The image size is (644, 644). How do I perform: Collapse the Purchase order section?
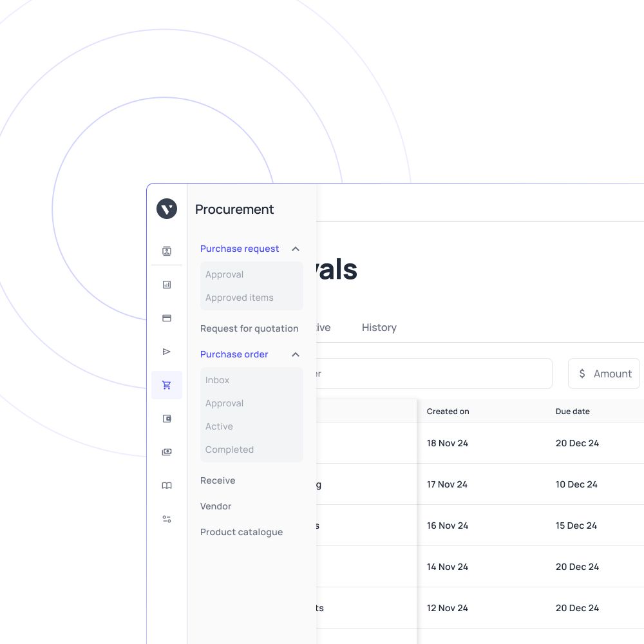click(x=296, y=354)
